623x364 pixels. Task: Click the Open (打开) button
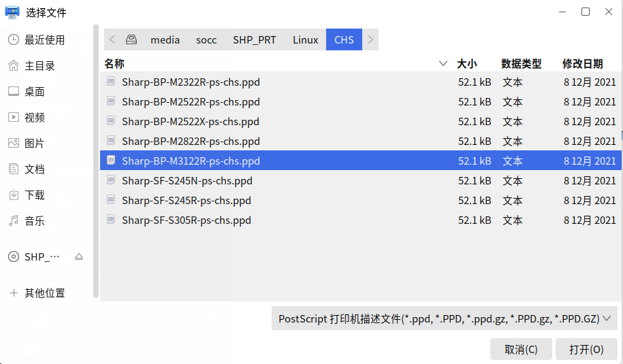click(x=586, y=349)
